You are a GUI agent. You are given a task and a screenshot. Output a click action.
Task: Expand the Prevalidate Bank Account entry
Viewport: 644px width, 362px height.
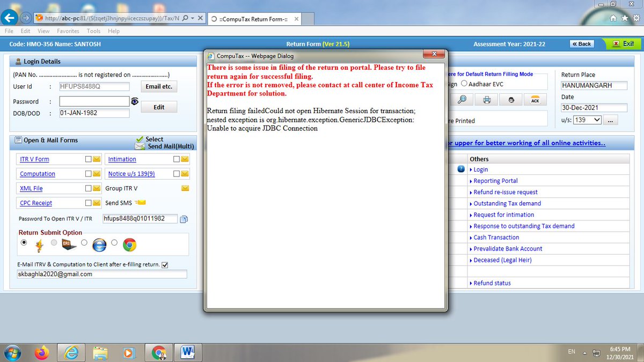[x=506, y=248]
